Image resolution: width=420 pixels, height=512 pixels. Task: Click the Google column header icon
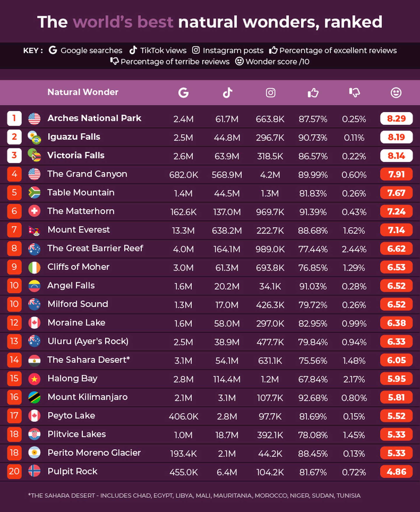(x=183, y=92)
